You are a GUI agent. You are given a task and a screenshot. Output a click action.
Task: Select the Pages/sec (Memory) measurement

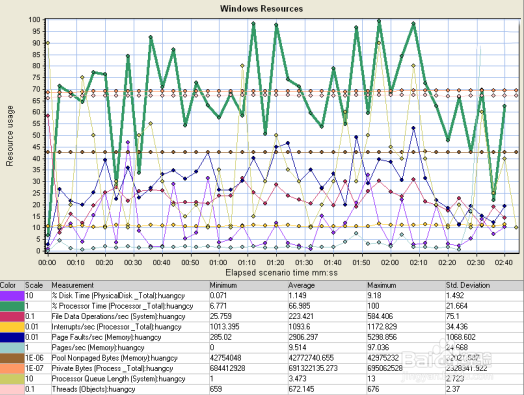coord(98,348)
